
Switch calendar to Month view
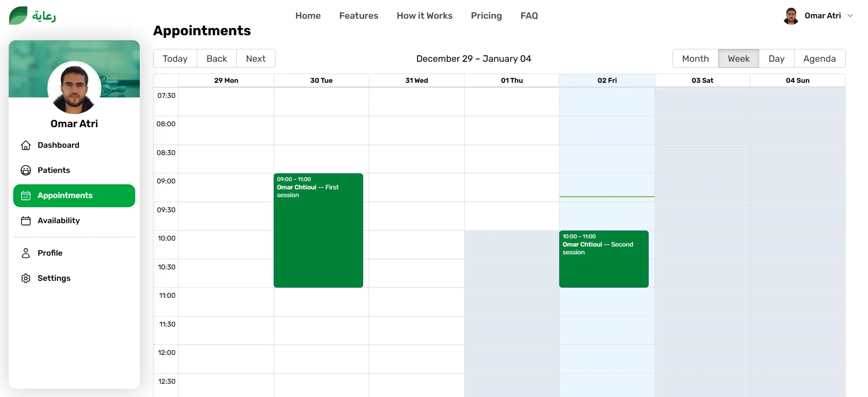(695, 59)
